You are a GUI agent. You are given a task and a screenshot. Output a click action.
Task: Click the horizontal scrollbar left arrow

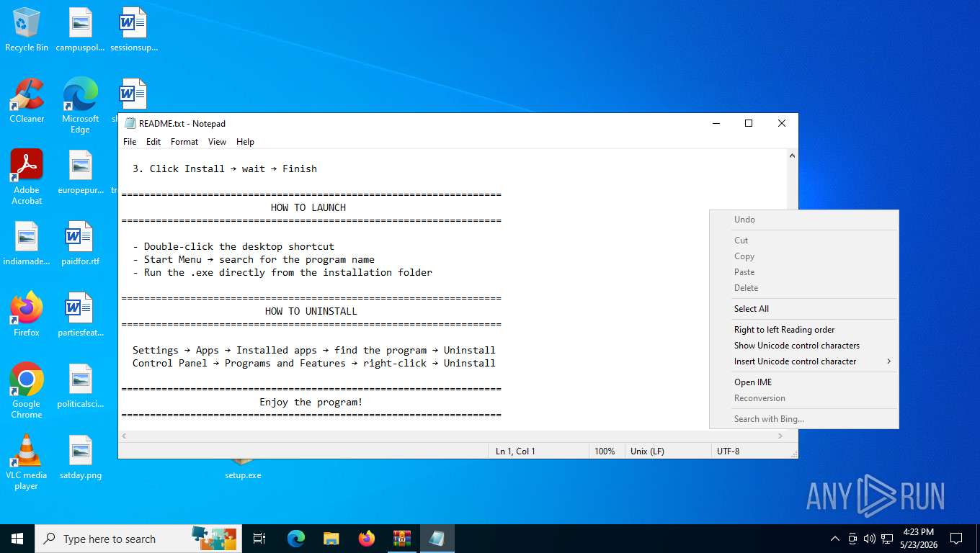pos(124,436)
